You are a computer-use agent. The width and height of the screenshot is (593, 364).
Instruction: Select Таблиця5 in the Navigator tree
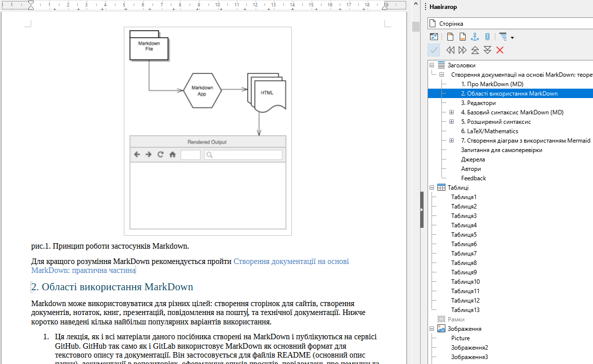pyautogui.click(x=464, y=235)
